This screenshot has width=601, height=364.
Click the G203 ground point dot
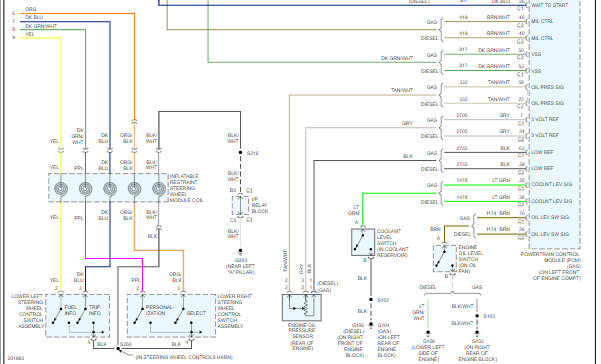coord(240,251)
